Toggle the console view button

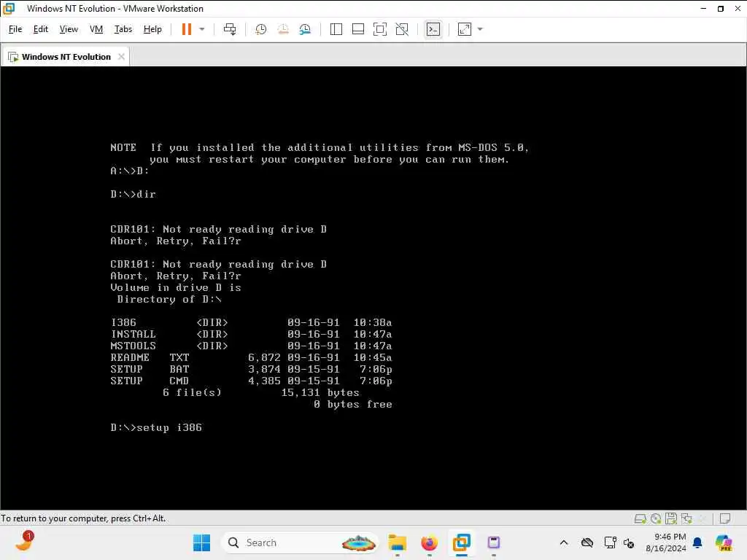(433, 29)
